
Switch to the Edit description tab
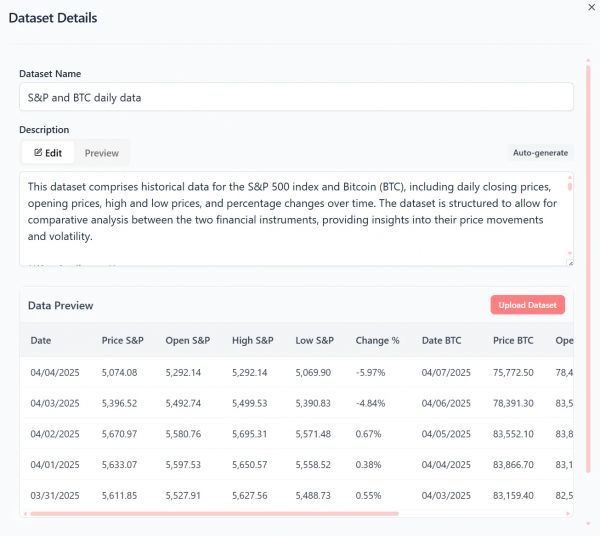(x=48, y=153)
